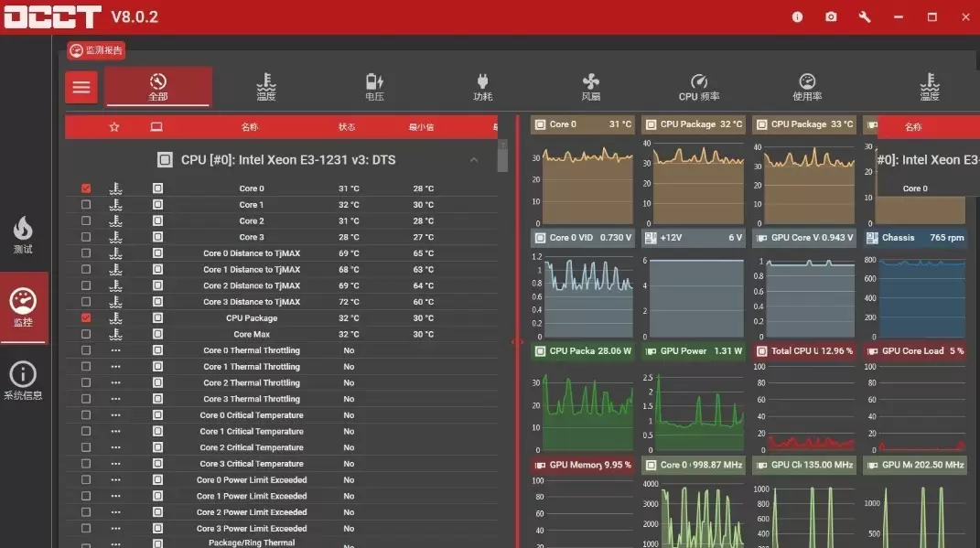980x548 pixels.
Task: Click thermometer icon in CPU Package row
Action: pyautogui.click(x=115, y=318)
